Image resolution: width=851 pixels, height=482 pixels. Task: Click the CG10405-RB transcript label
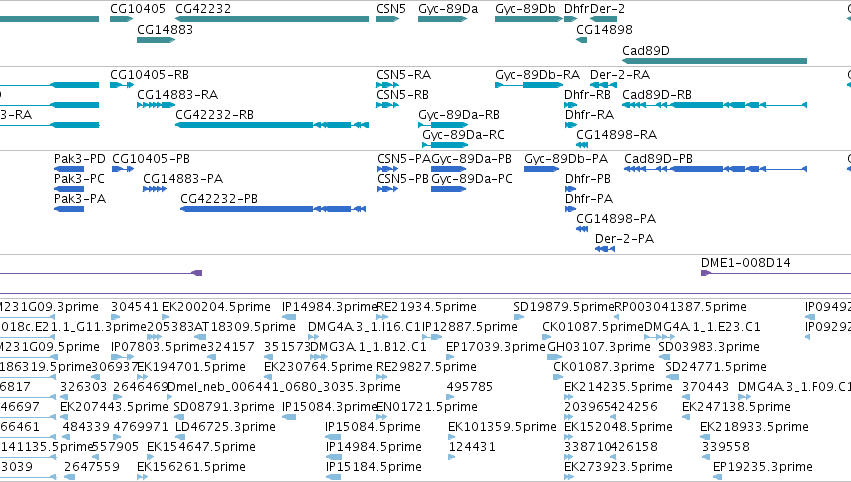[x=149, y=75]
